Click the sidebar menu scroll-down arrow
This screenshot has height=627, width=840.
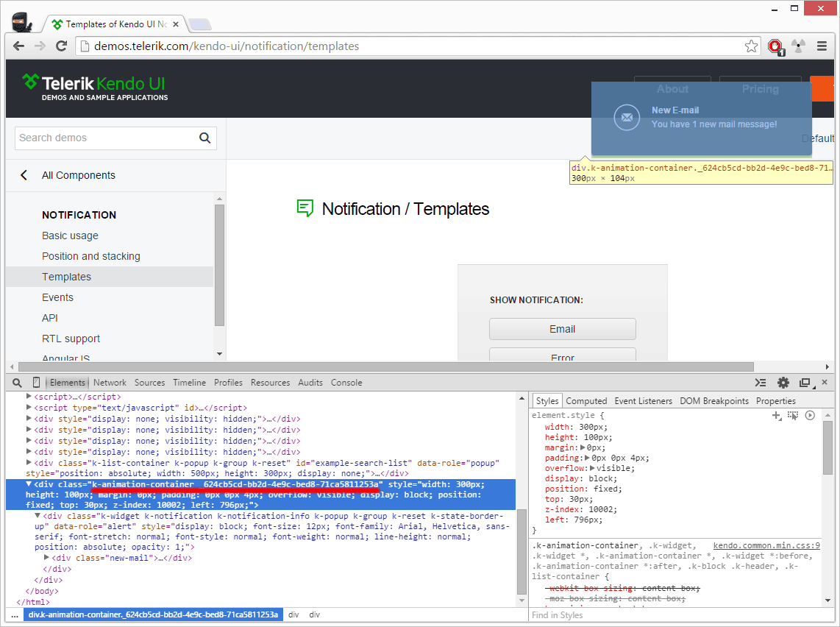[219, 354]
